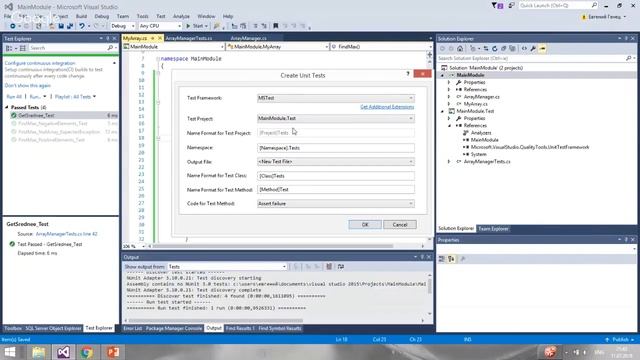Screen dimensions: 640x360
Task: Click the Home icon in Solution Explorer
Action: click(460, 49)
